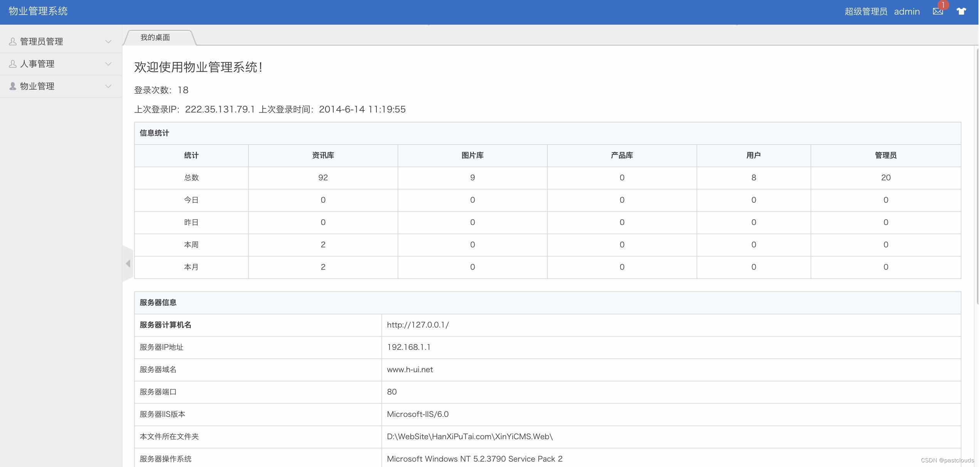Click the 物业管理系统 header title
Screen dimensions: 980x467
click(38, 11)
